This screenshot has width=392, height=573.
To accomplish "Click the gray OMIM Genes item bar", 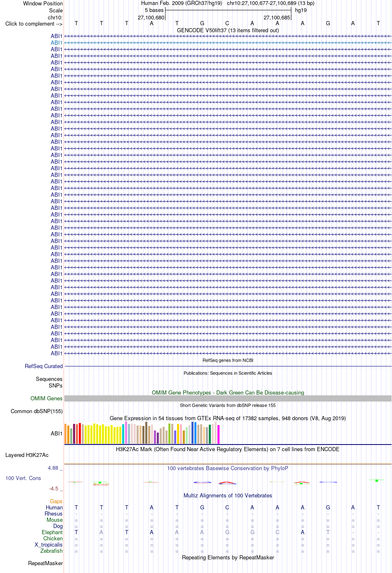I will (x=228, y=398).
